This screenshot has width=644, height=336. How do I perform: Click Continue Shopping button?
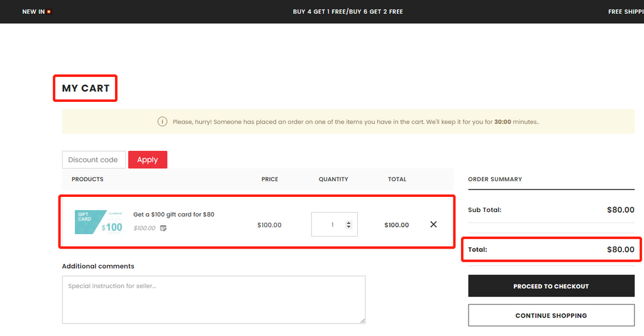click(x=551, y=315)
